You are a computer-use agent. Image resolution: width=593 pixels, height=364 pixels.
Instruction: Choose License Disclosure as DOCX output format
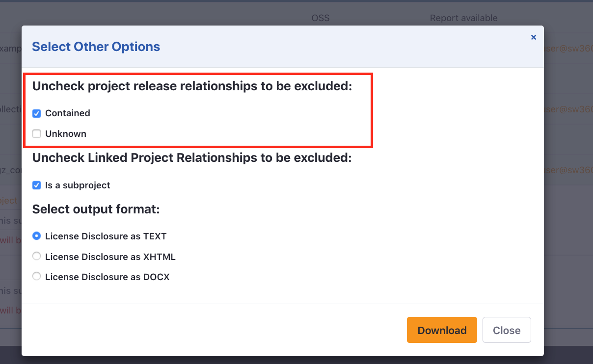pyautogui.click(x=36, y=276)
